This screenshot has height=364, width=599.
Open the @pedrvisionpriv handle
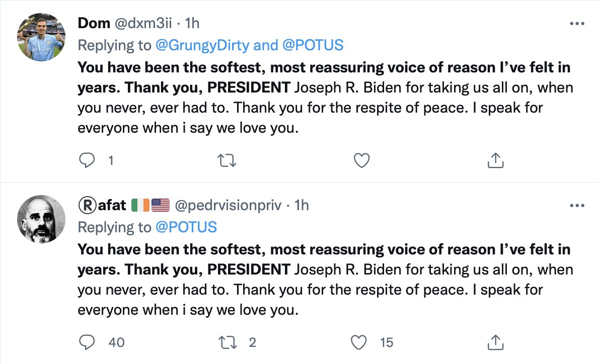[228, 206]
